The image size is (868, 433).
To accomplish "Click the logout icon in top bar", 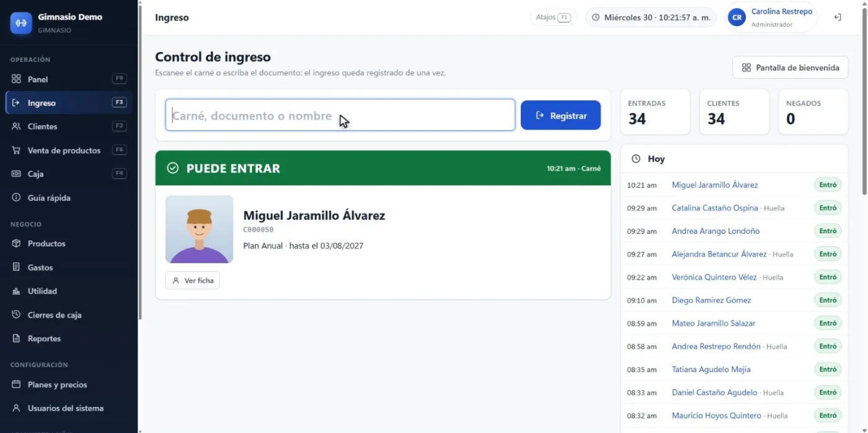I will coord(837,17).
